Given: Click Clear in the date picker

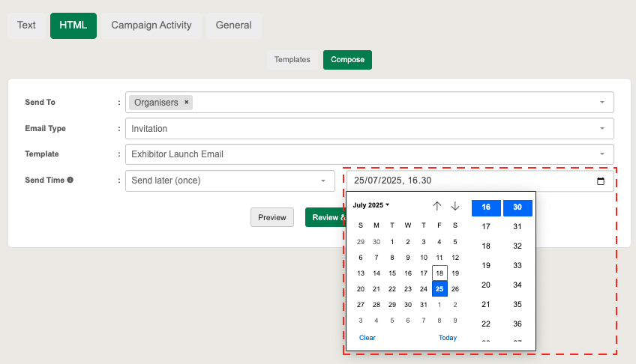Looking at the screenshot, I should (x=367, y=338).
